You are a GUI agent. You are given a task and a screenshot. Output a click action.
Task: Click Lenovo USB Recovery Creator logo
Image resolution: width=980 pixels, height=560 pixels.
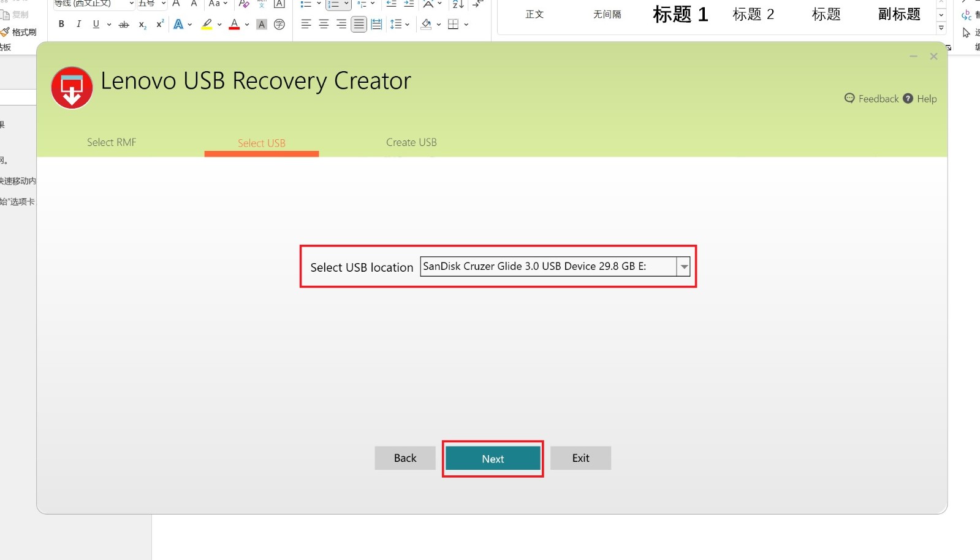[72, 88]
